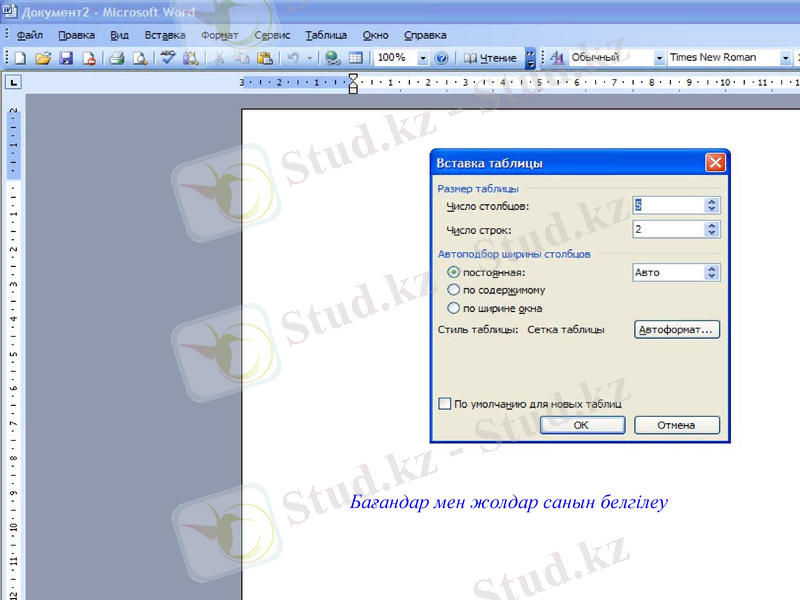Open the Вставка menu
This screenshot has height=600, width=800.
[x=164, y=34]
